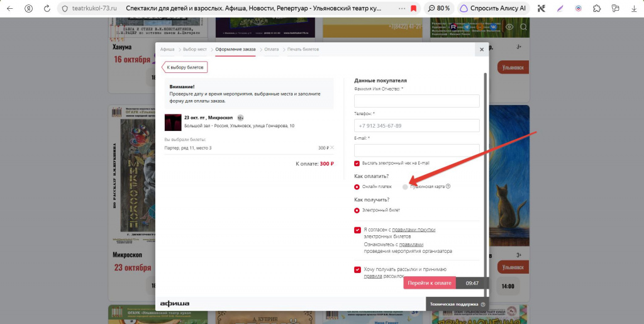The height and width of the screenshot is (324, 644).
Task: Toggle the red bookmark icon
Action: 414,8
